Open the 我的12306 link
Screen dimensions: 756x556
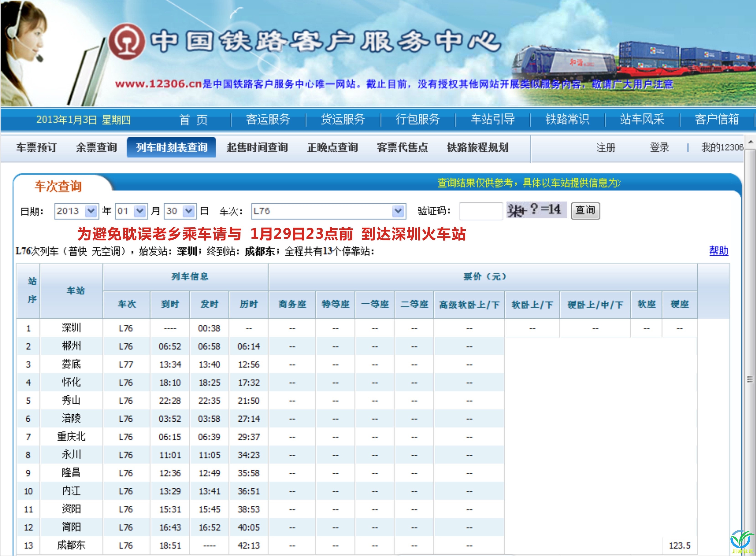point(722,147)
